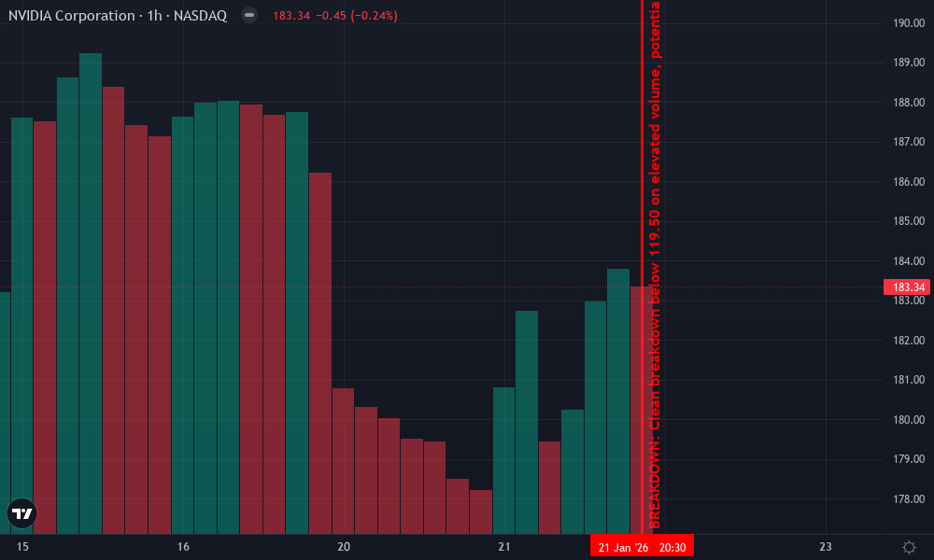The width and height of the screenshot is (934, 560).
Task: Open chart settings gear icon
Action: (x=909, y=547)
